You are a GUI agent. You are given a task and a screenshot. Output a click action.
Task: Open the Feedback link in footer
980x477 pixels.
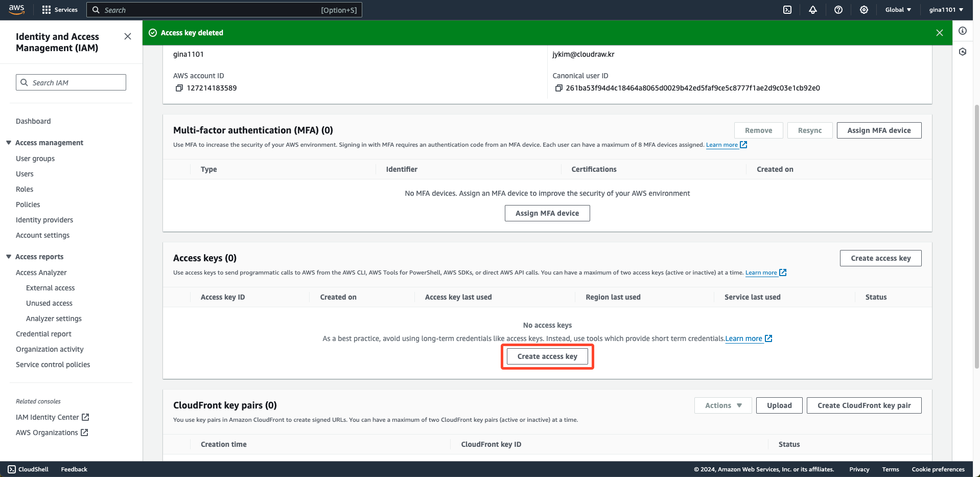[74, 469]
